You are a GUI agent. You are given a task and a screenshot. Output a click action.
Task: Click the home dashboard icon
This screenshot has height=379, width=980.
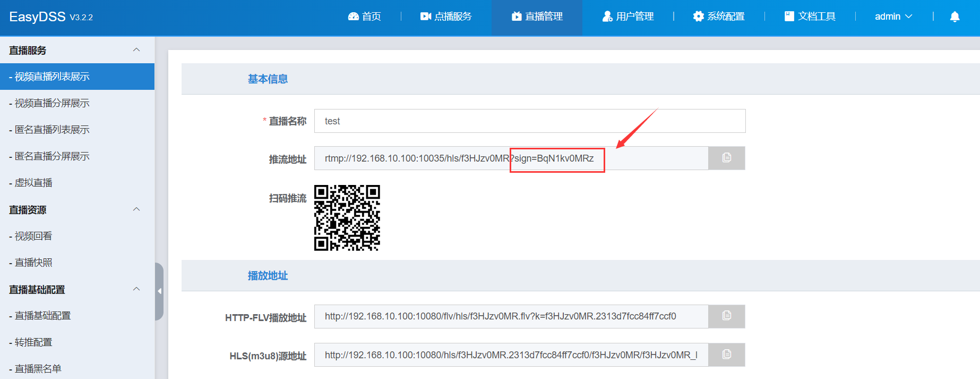coord(354,16)
